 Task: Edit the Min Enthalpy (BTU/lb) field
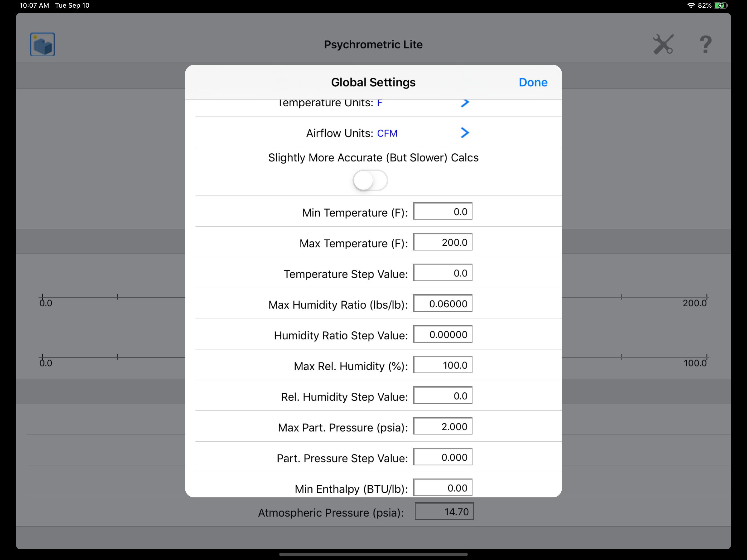click(x=443, y=488)
